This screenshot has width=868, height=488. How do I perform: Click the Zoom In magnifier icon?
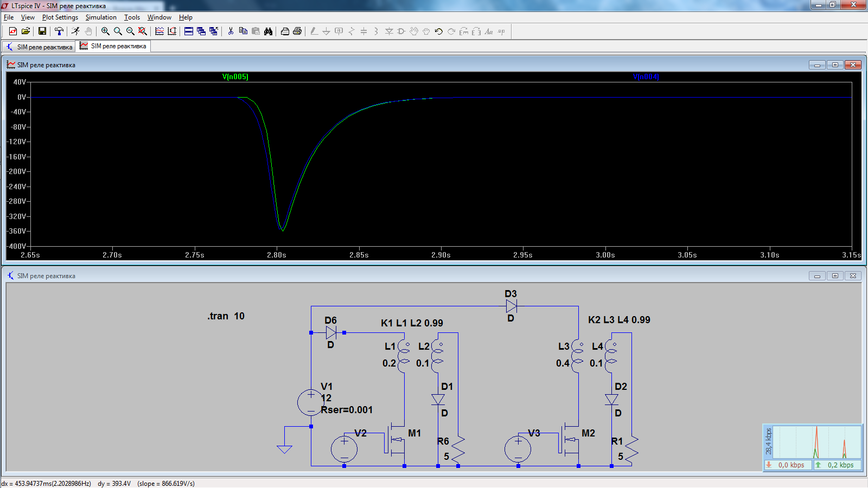point(105,31)
